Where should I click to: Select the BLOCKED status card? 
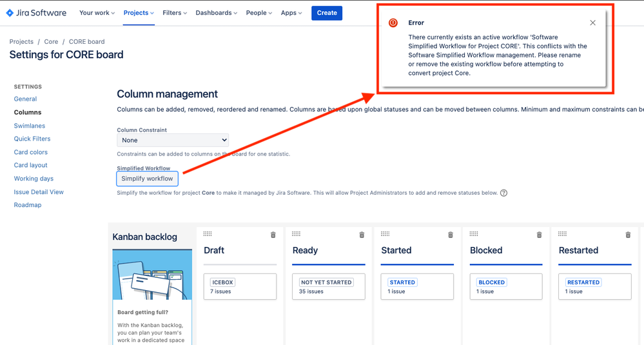(506, 287)
